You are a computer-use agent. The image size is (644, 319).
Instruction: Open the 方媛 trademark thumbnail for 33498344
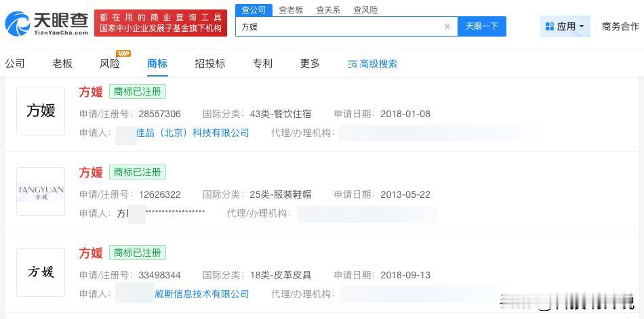point(41,272)
